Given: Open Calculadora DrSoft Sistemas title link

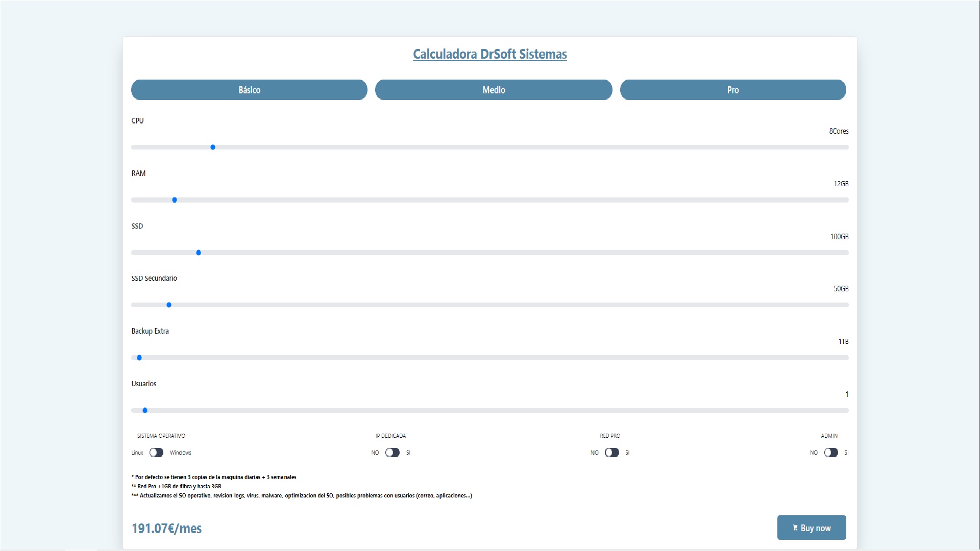Looking at the screenshot, I should click(x=489, y=54).
